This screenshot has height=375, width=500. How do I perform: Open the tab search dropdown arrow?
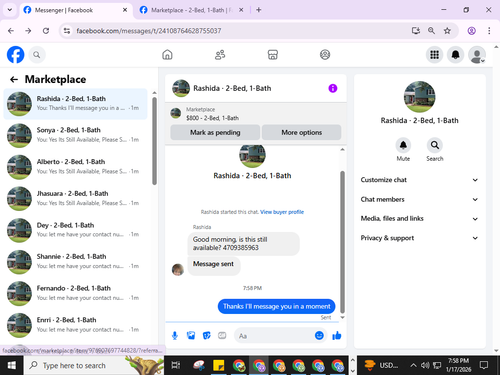[x=10, y=10]
